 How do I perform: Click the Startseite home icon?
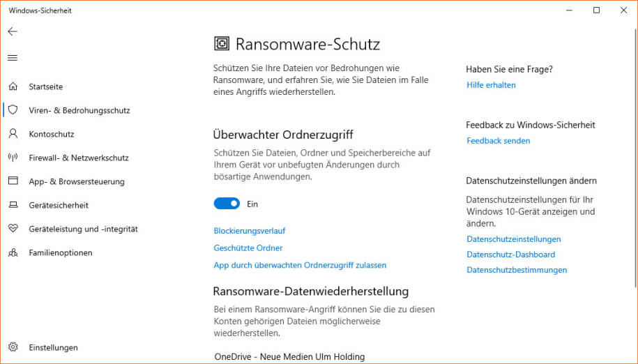pos(13,86)
